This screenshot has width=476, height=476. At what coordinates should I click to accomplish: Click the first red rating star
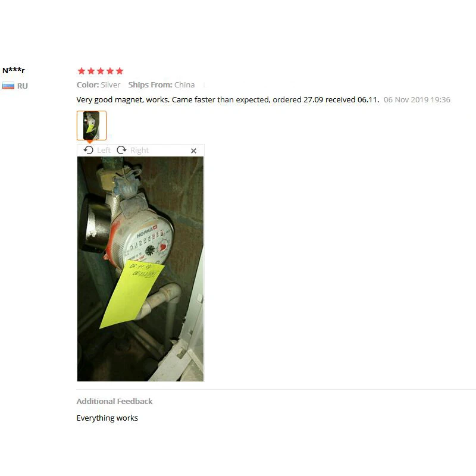(x=82, y=71)
